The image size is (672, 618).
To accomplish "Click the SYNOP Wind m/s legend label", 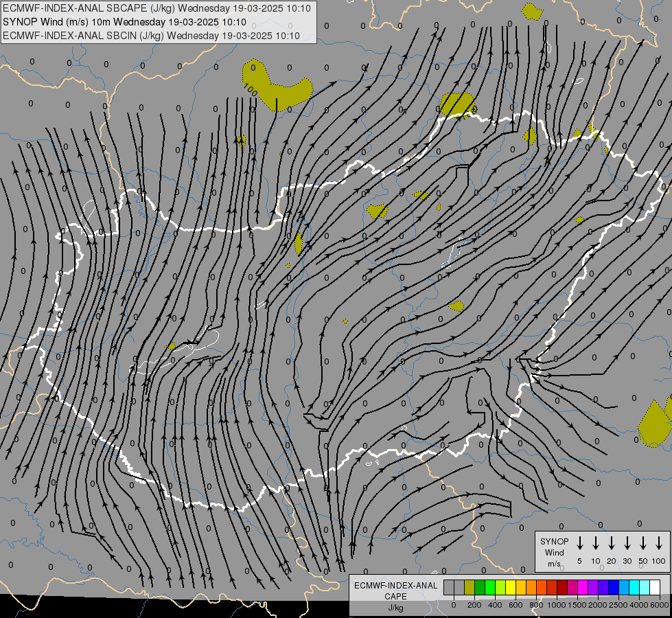I will [554, 552].
